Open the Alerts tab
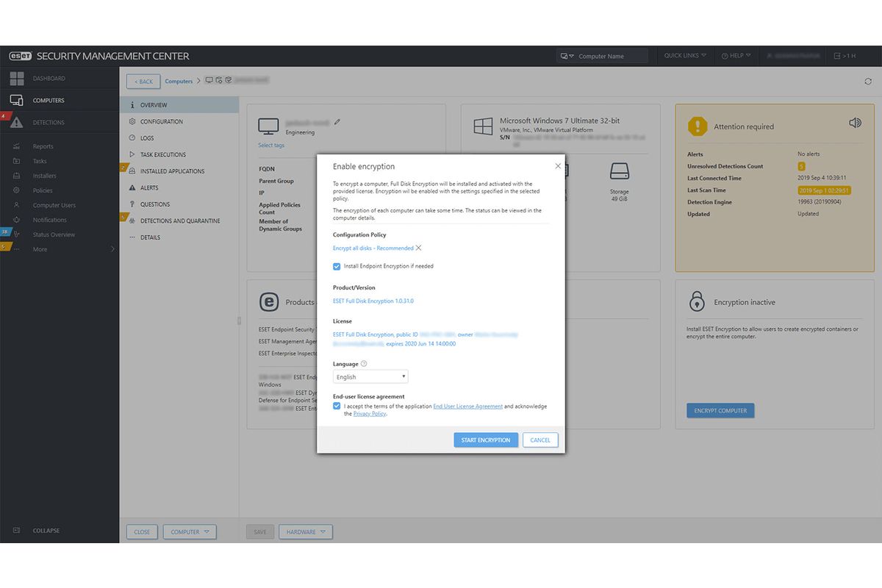This screenshot has height=588, width=882. click(x=179, y=187)
